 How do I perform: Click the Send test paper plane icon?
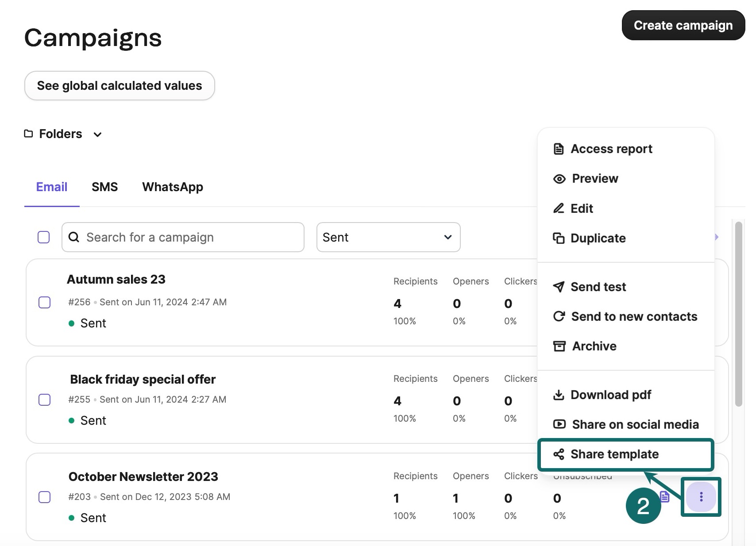559,287
